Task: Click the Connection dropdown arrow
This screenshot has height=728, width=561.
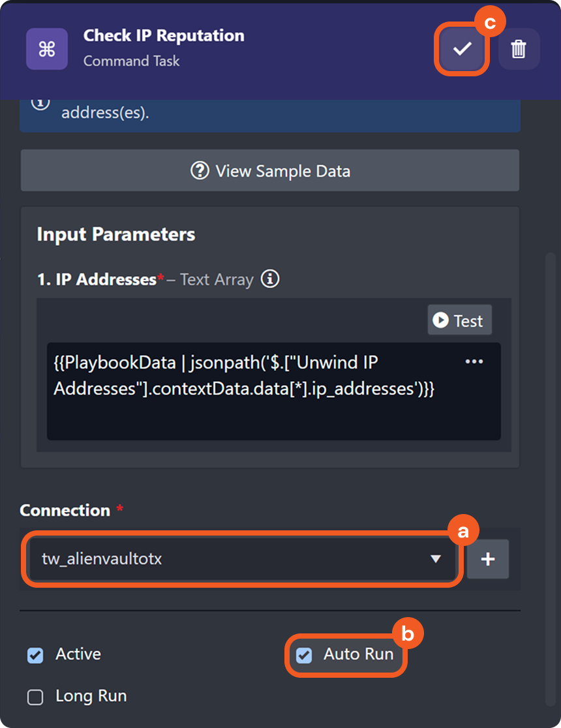Action: tap(435, 559)
